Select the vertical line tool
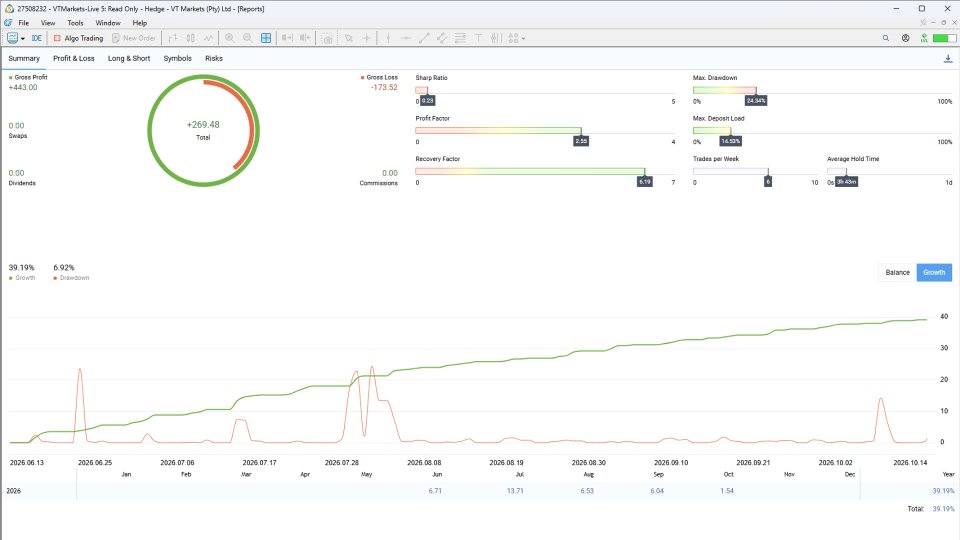Image resolution: width=960 pixels, height=540 pixels. pyautogui.click(x=388, y=38)
